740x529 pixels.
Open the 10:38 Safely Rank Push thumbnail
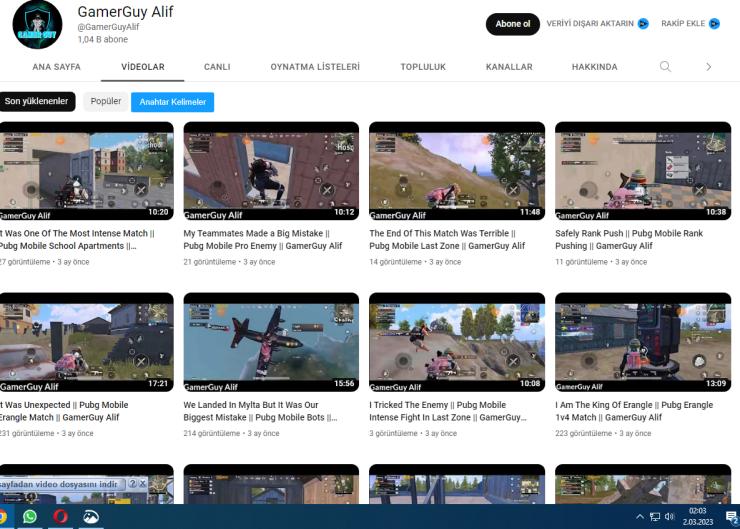[x=643, y=171]
